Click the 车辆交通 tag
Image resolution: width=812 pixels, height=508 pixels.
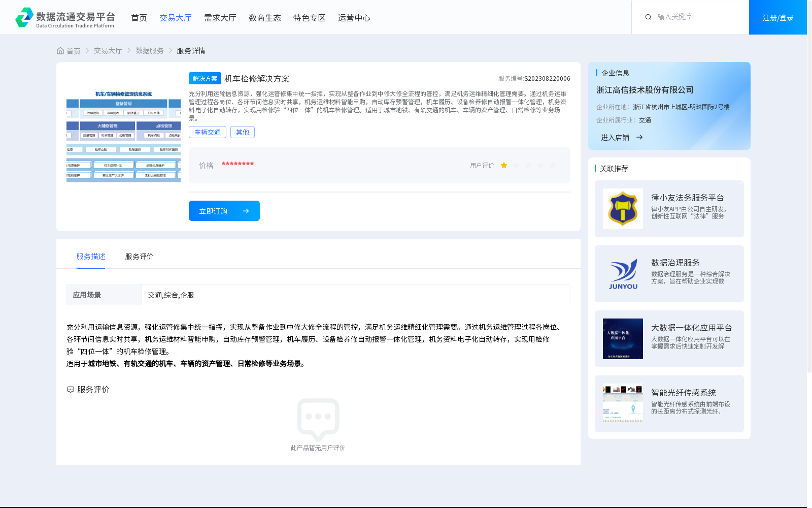[208, 132]
